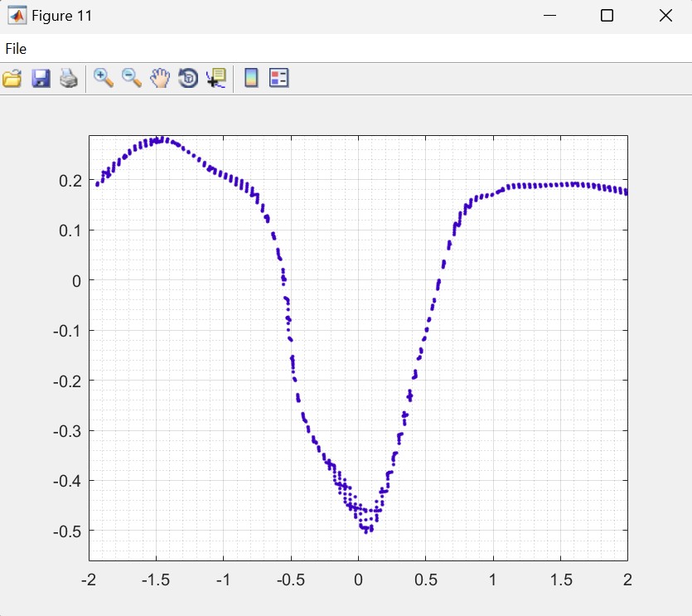The width and height of the screenshot is (692, 616).
Task: Maximize the Figure 11 window
Action: click(x=607, y=16)
